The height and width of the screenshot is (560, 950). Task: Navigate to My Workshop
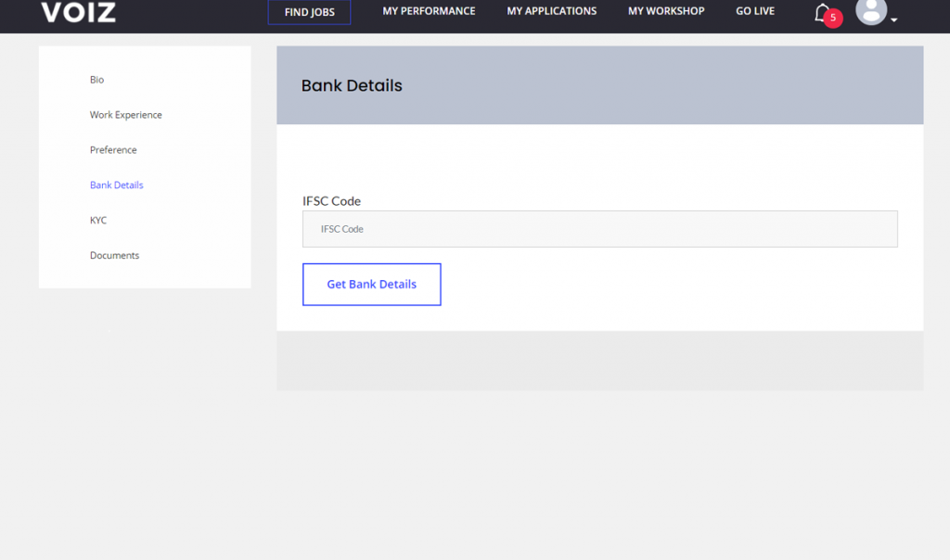(x=666, y=11)
